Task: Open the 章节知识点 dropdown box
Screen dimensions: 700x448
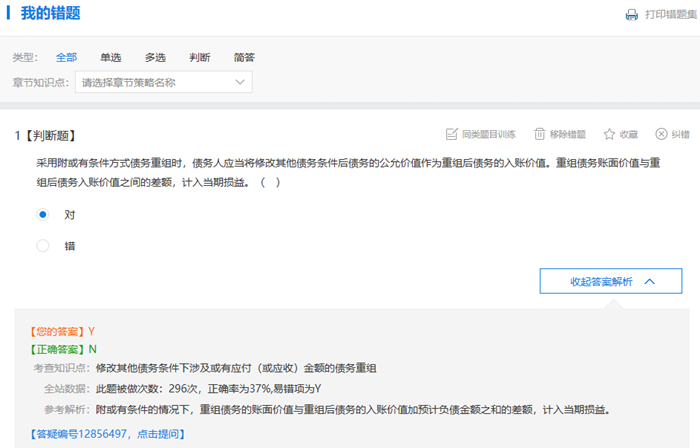Action: pos(164,83)
